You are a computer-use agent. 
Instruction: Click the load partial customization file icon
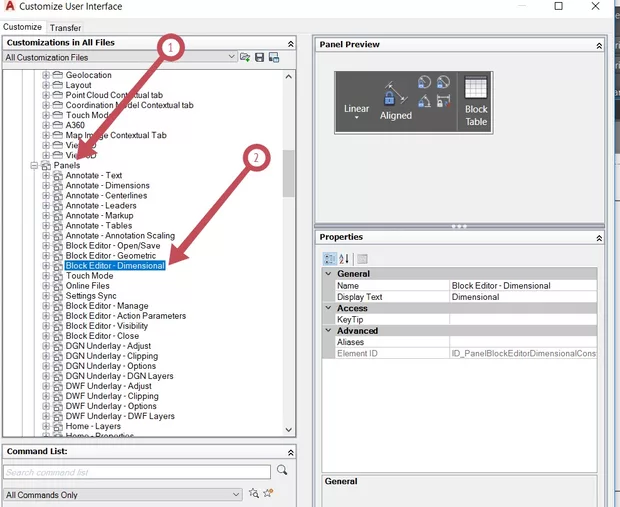[245, 58]
